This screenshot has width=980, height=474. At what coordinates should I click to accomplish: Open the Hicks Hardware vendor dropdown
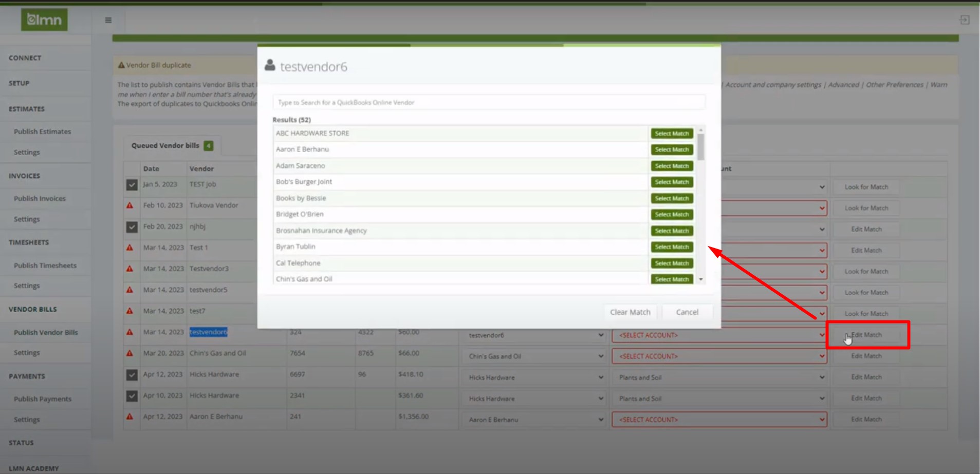pyautogui.click(x=534, y=377)
